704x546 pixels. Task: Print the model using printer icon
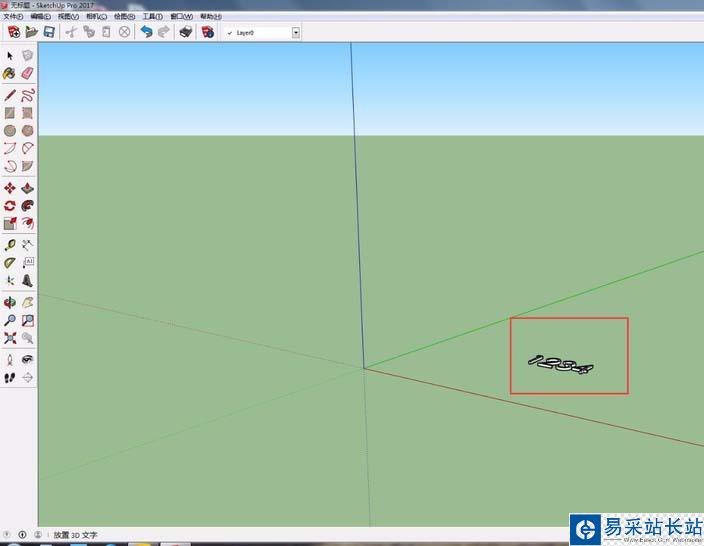[185, 32]
